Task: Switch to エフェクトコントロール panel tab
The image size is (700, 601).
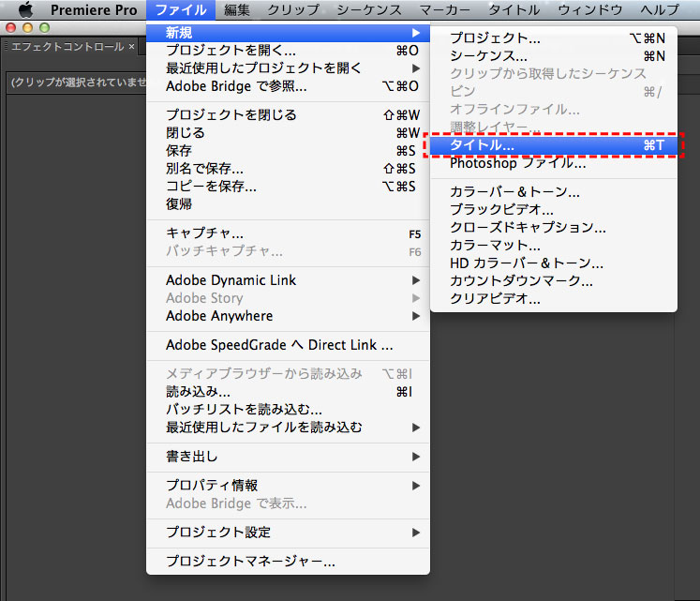Action: [x=67, y=47]
